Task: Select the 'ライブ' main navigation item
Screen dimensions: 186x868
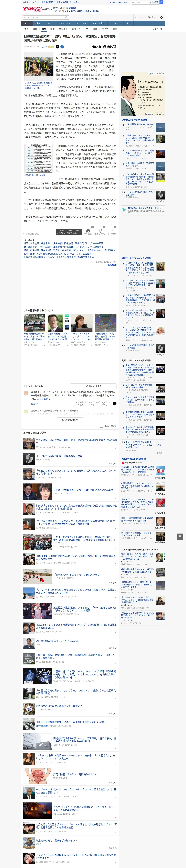Action: point(49,24)
